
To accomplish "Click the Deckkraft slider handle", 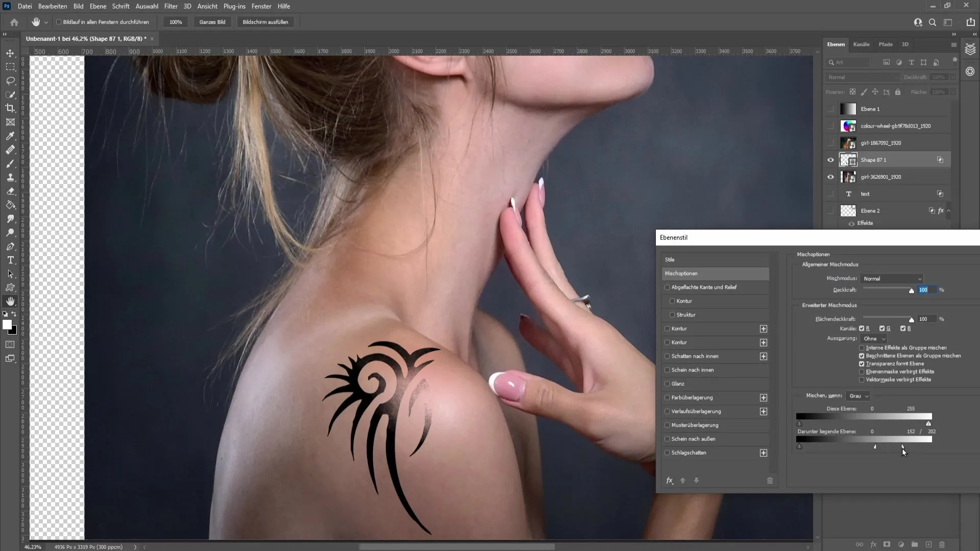I will [x=912, y=291].
